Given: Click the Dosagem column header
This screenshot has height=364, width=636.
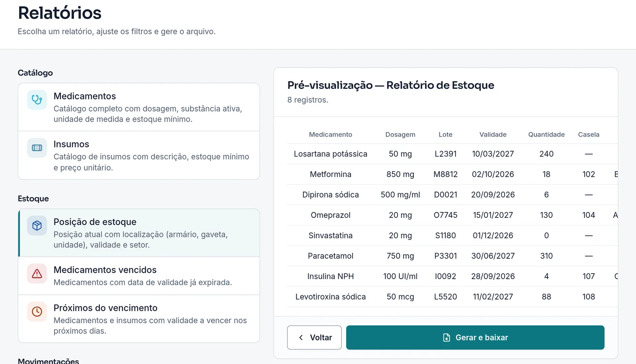Looking at the screenshot, I should (x=400, y=134).
